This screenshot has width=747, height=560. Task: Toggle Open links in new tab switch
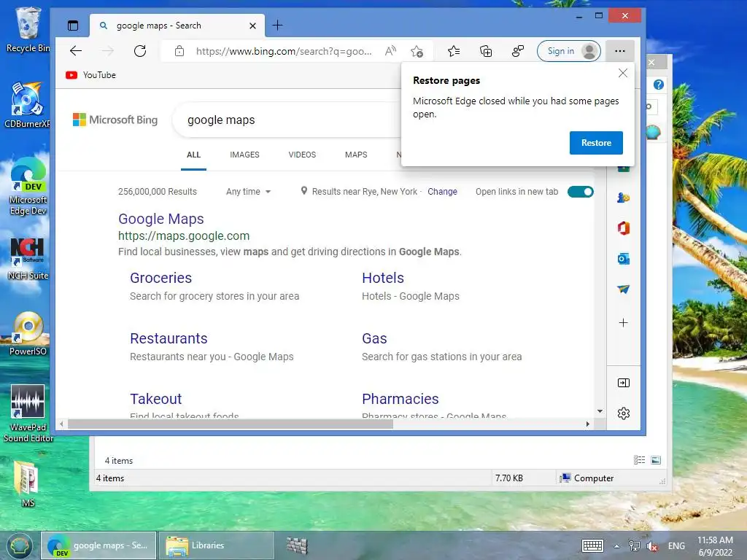tap(580, 192)
